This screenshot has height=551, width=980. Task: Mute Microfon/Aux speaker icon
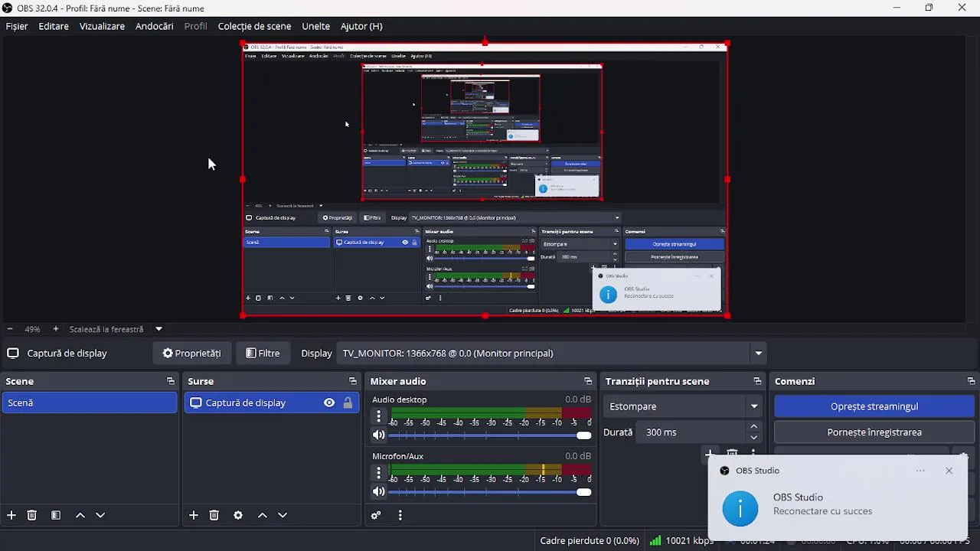[378, 492]
